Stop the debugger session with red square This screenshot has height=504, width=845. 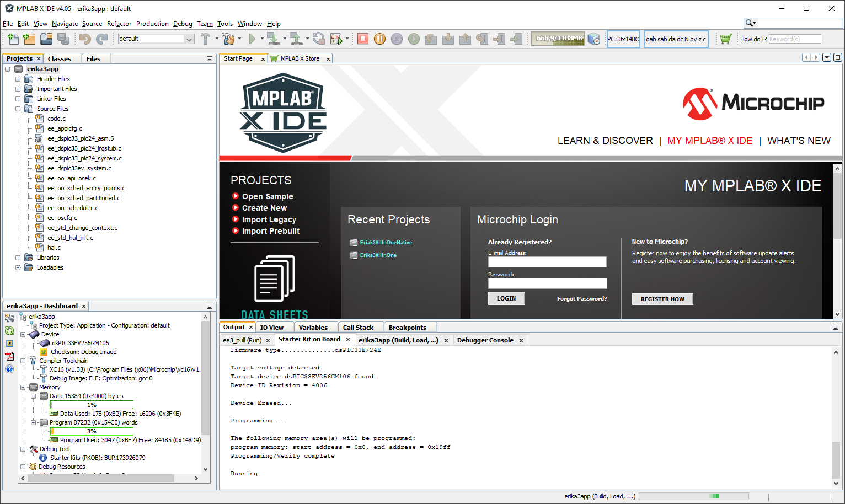pos(363,39)
